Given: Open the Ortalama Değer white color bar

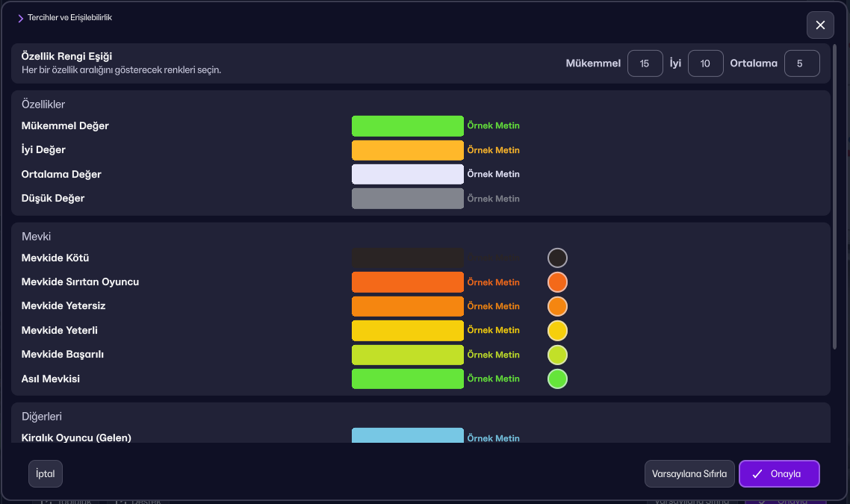Looking at the screenshot, I should pyautogui.click(x=408, y=174).
